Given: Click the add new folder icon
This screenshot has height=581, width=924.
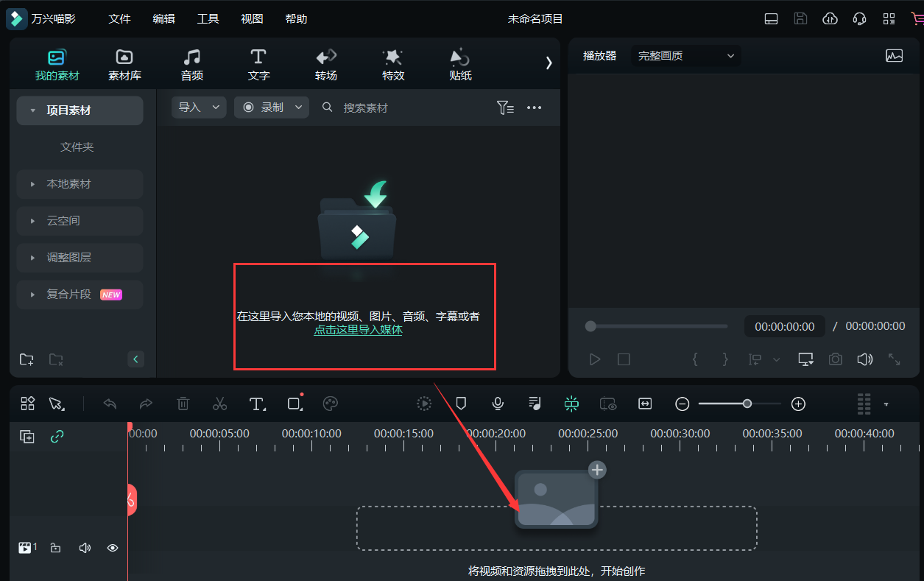Looking at the screenshot, I should pyautogui.click(x=27, y=359).
